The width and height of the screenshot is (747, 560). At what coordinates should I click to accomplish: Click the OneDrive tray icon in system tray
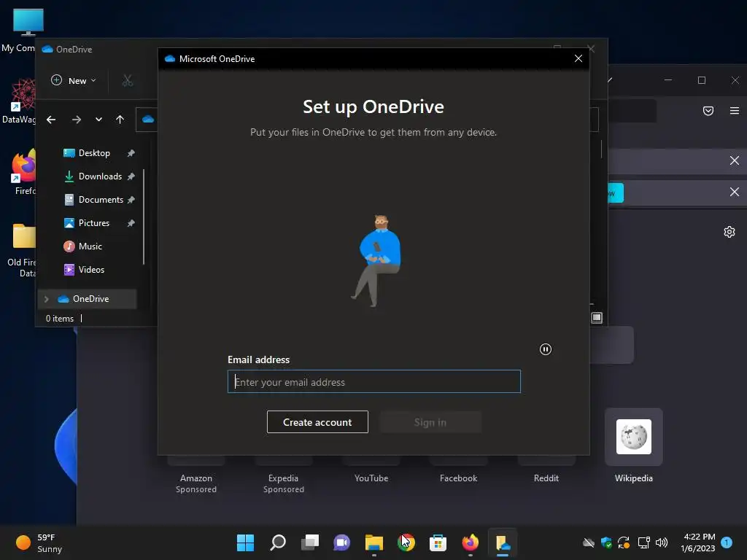tap(589, 542)
